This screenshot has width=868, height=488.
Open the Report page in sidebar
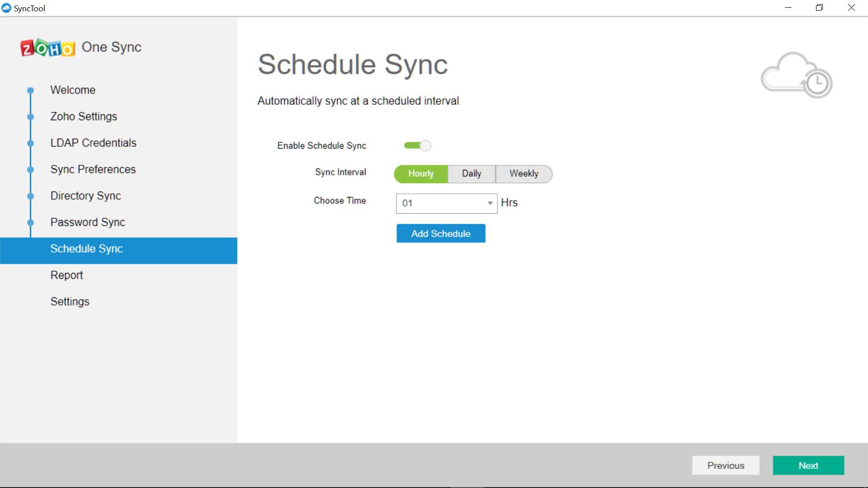pos(66,275)
